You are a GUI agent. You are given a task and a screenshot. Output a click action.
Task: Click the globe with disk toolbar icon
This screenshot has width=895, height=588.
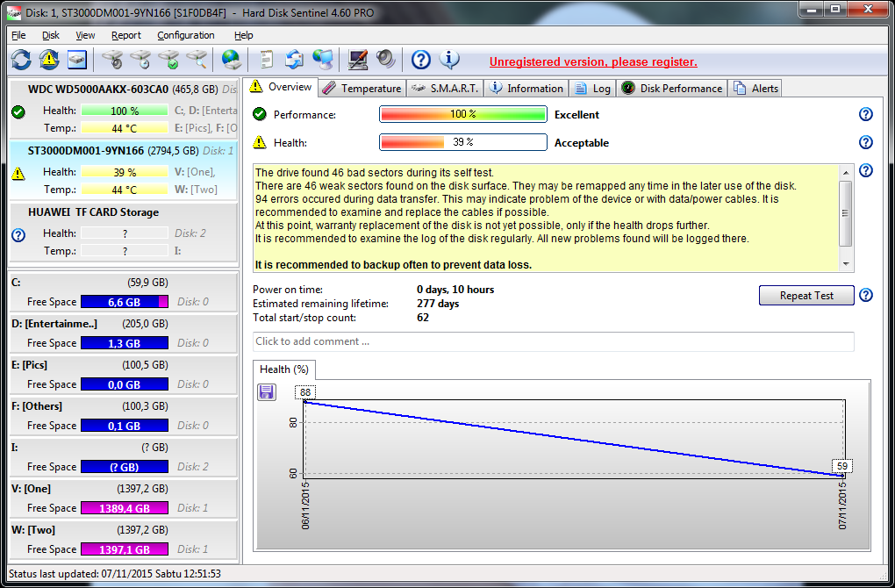(231, 60)
